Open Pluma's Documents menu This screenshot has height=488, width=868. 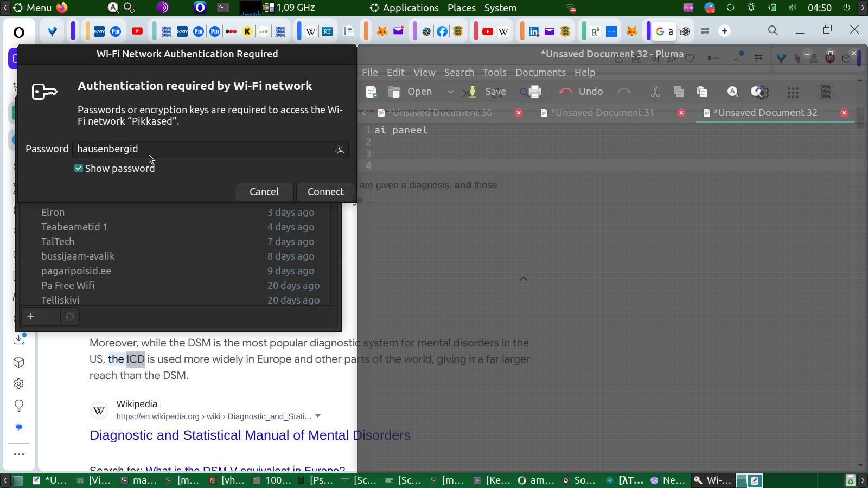[540, 73]
